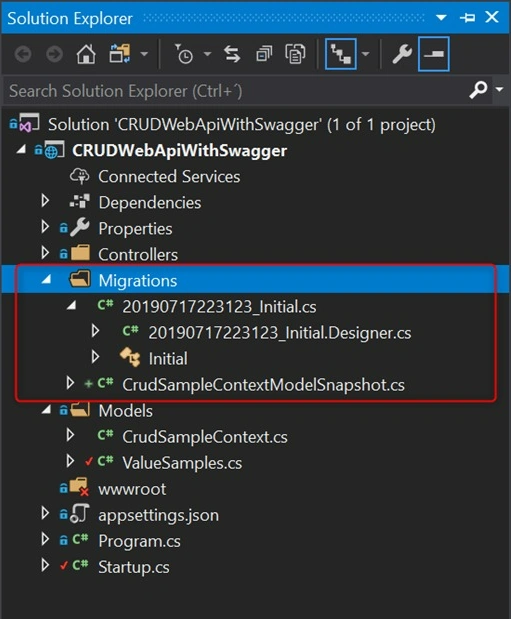Expand CrudSampleContext.cs node
511x619 pixels.
coord(70,435)
